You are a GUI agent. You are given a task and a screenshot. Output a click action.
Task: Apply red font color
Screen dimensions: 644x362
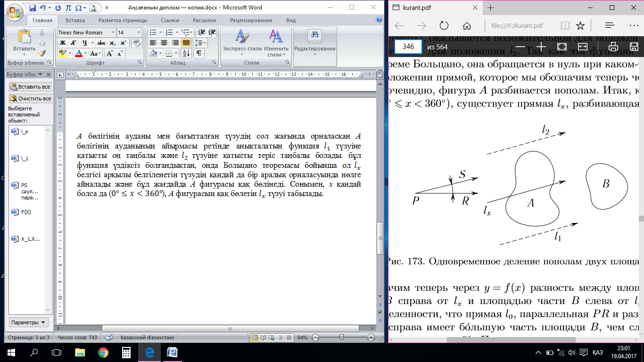point(79,53)
